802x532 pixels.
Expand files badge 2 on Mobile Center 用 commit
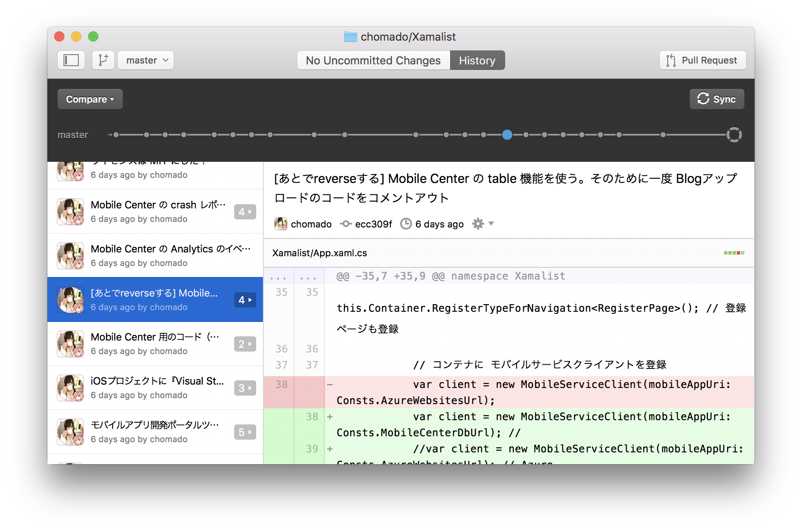pyautogui.click(x=245, y=344)
